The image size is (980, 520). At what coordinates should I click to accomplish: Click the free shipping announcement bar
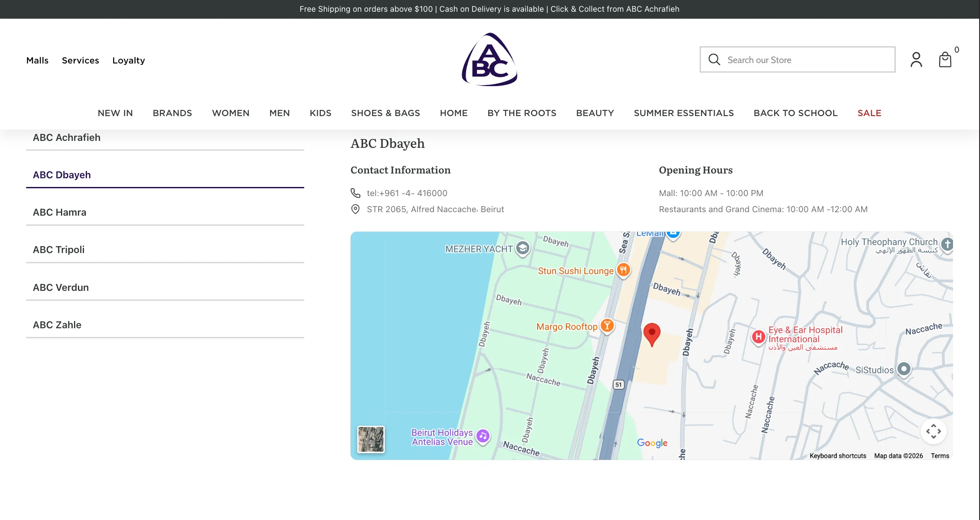(490, 9)
